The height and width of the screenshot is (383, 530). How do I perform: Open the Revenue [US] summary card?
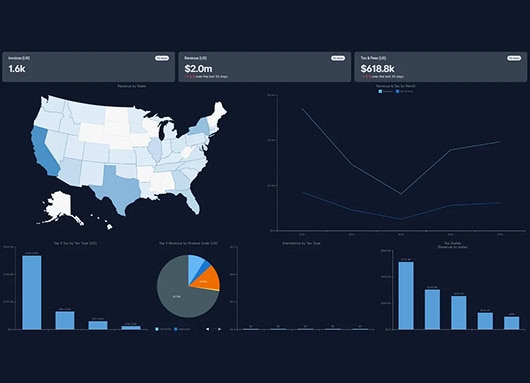click(x=265, y=67)
